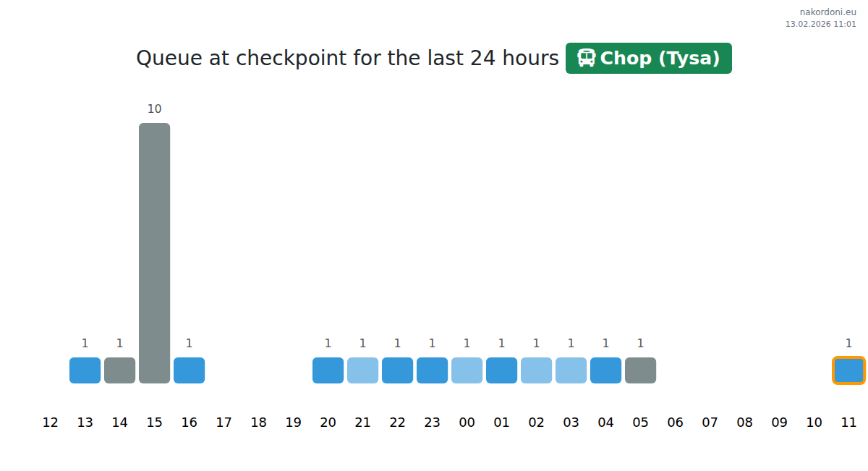Click the light blue bar at hour 00
868x471 pixels.
tap(467, 370)
